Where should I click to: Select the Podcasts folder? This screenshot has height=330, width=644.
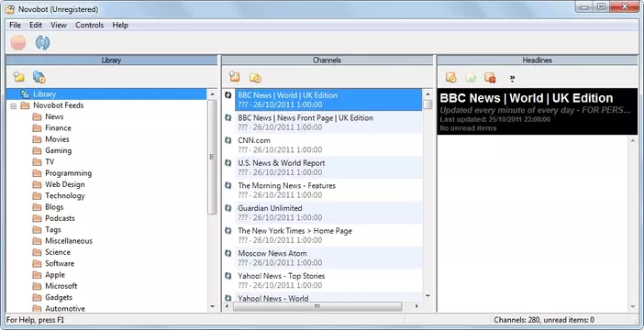click(x=60, y=218)
